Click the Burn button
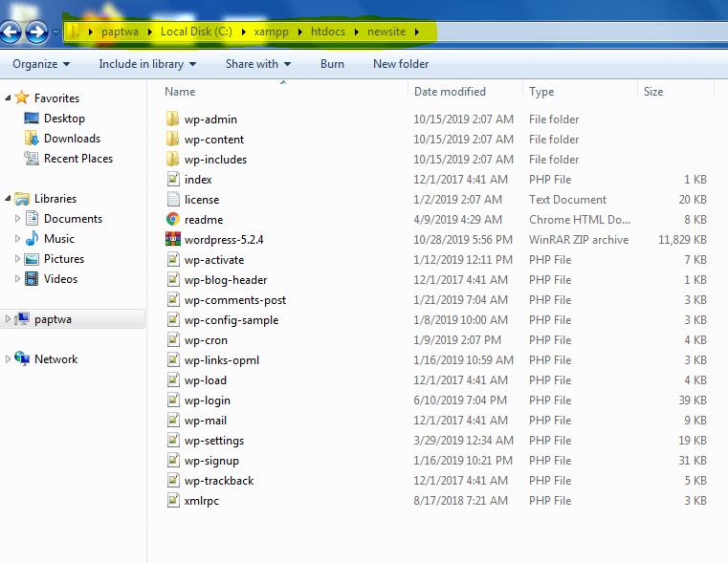This screenshot has height=563, width=728. (x=332, y=63)
